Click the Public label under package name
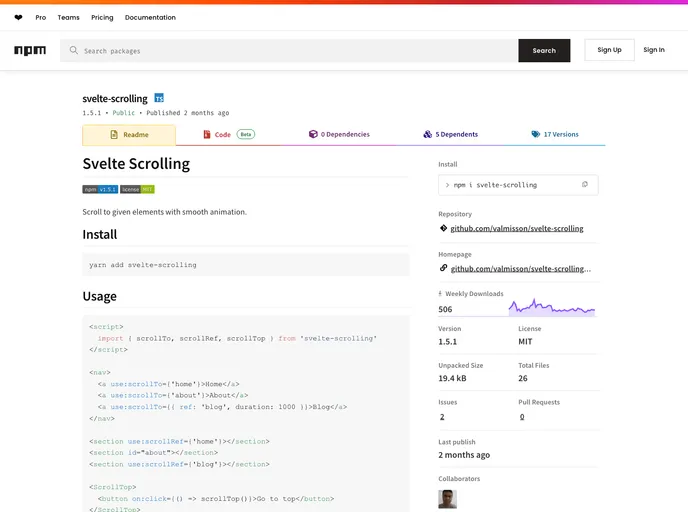The height and width of the screenshot is (512, 688). (124, 113)
